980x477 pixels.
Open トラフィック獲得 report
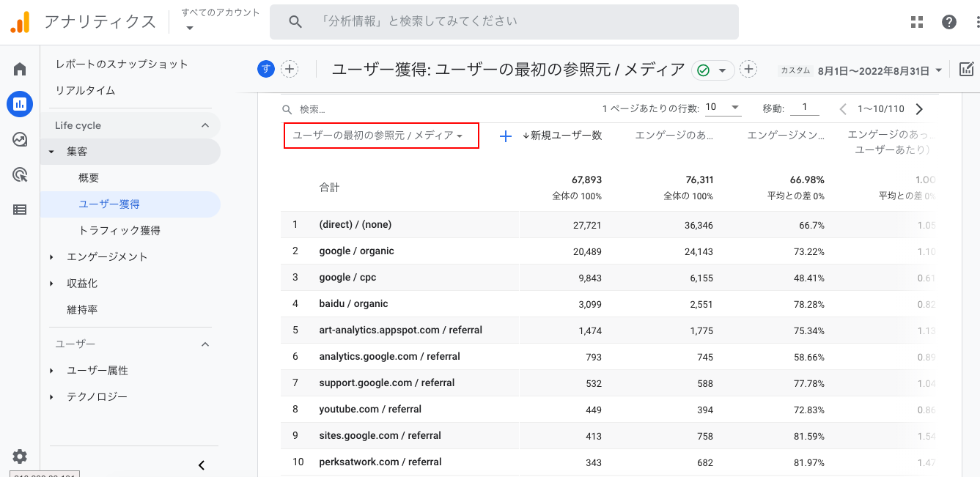[x=119, y=231]
